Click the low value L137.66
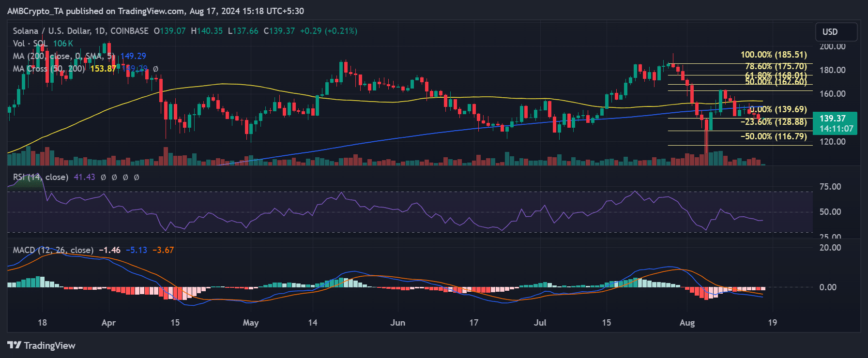Viewport: 868px width, 358px height. tap(243, 31)
